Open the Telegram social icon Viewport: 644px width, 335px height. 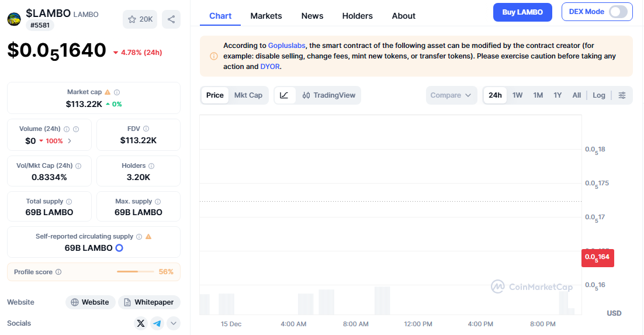pyautogui.click(x=157, y=323)
